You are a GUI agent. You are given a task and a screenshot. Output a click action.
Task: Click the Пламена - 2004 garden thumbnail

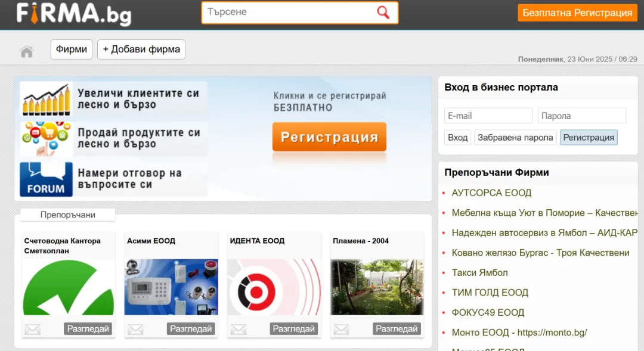click(x=377, y=287)
